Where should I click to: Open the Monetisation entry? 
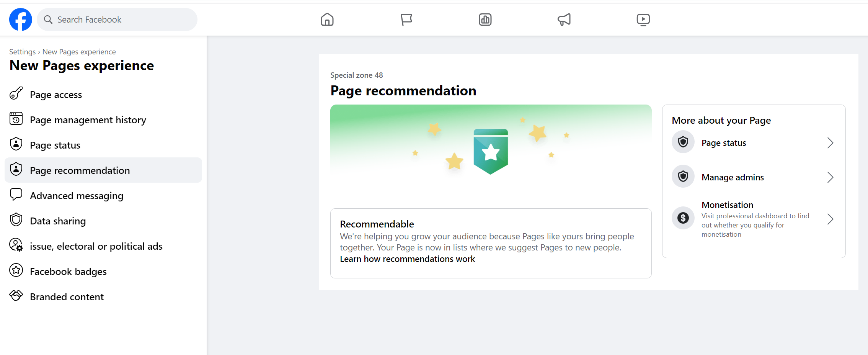(754, 219)
